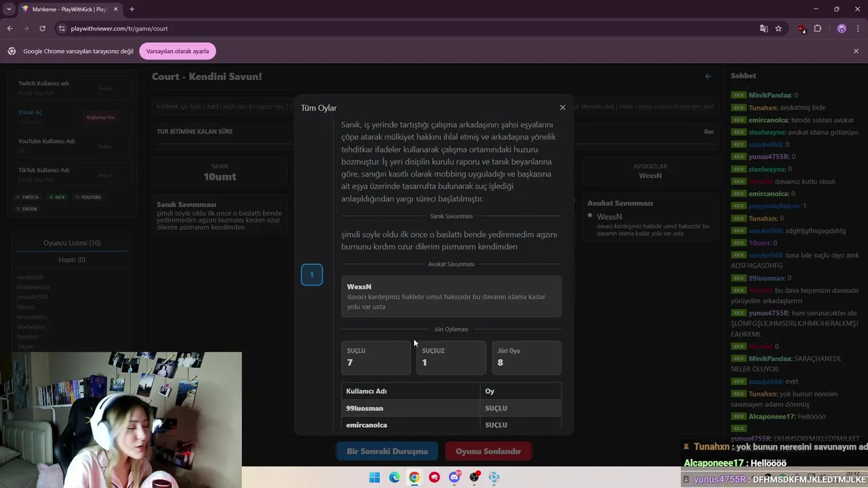Click the Varsayılan olarak ayarla button
Image resolution: width=868 pixels, height=488 pixels.
(178, 51)
